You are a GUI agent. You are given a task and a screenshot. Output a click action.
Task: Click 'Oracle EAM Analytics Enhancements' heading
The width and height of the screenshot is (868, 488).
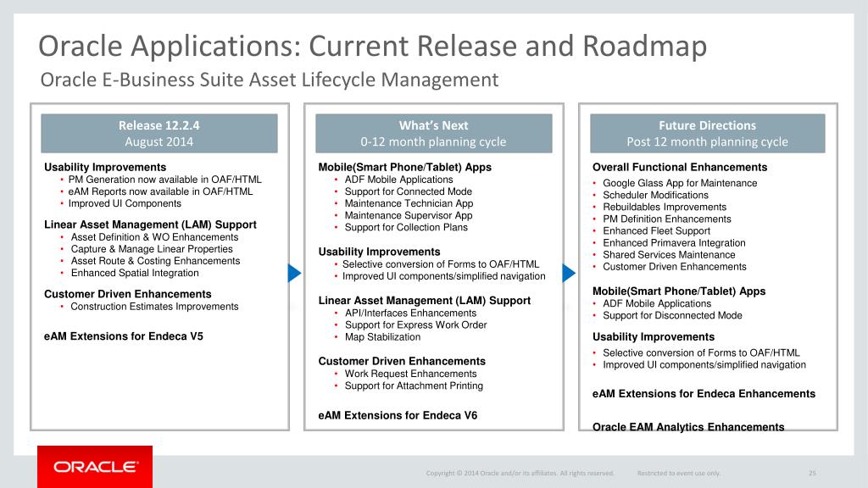[x=688, y=427]
